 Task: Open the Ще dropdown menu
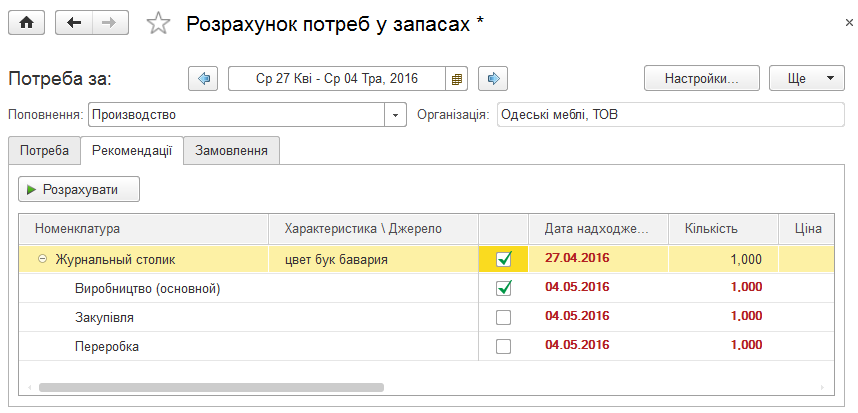(807, 78)
